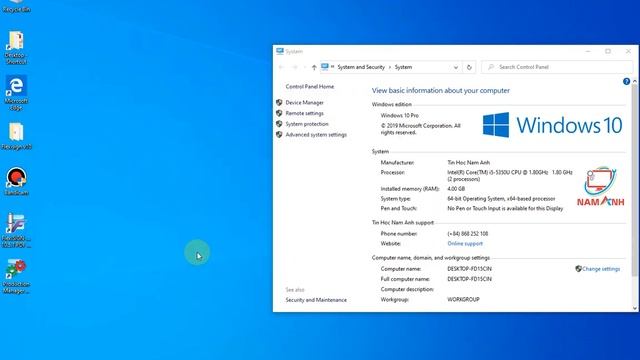Click the phone number (+84) 868 252 108
640x360 pixels.
467,233
